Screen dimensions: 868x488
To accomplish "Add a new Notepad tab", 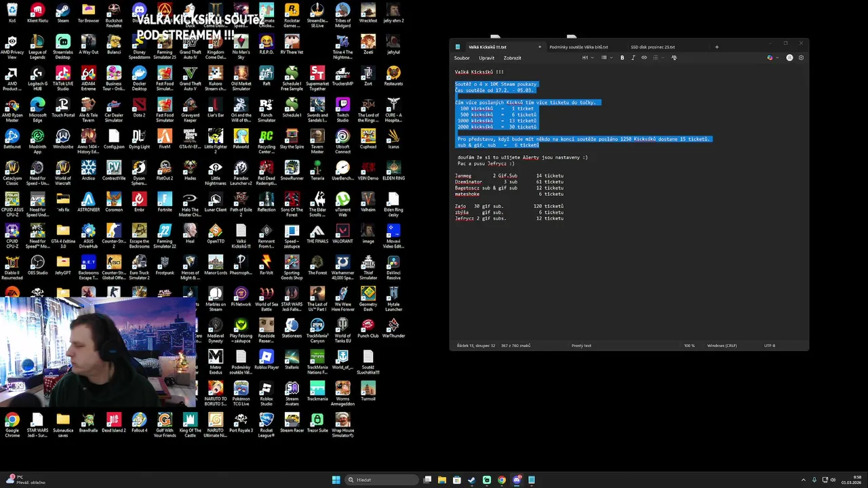I will [717, 47].
